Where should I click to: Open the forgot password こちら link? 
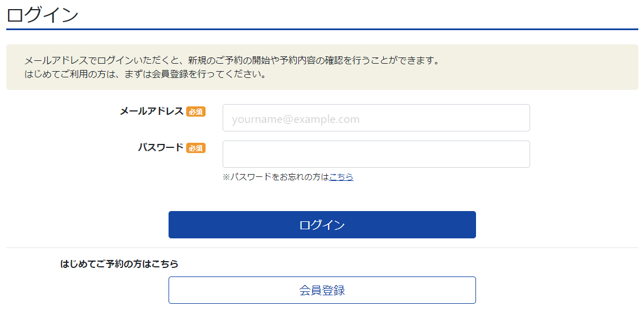(x=341, y=177)
